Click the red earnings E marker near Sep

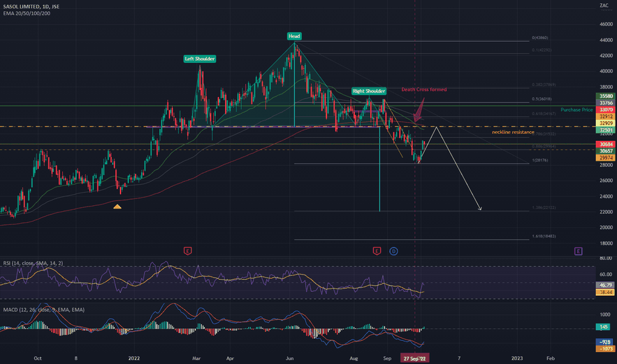377,251
